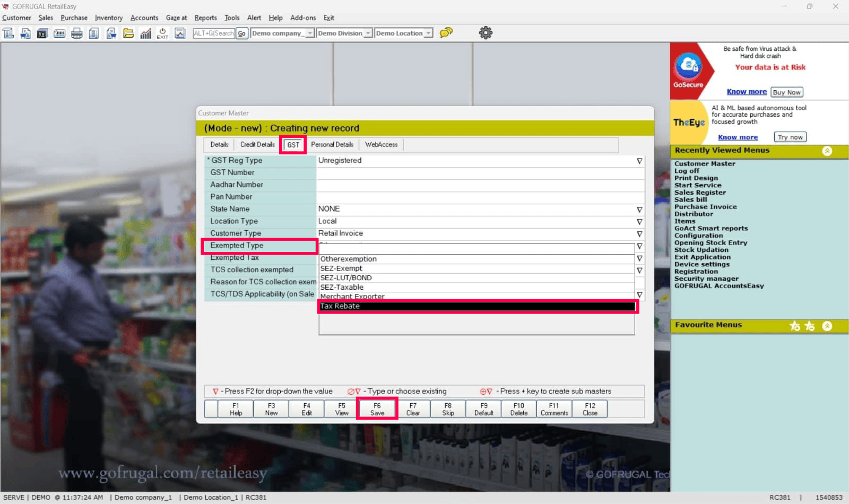Select the GST tab
The height and width of the screenshot is (504, 849).
coord(293,145)
